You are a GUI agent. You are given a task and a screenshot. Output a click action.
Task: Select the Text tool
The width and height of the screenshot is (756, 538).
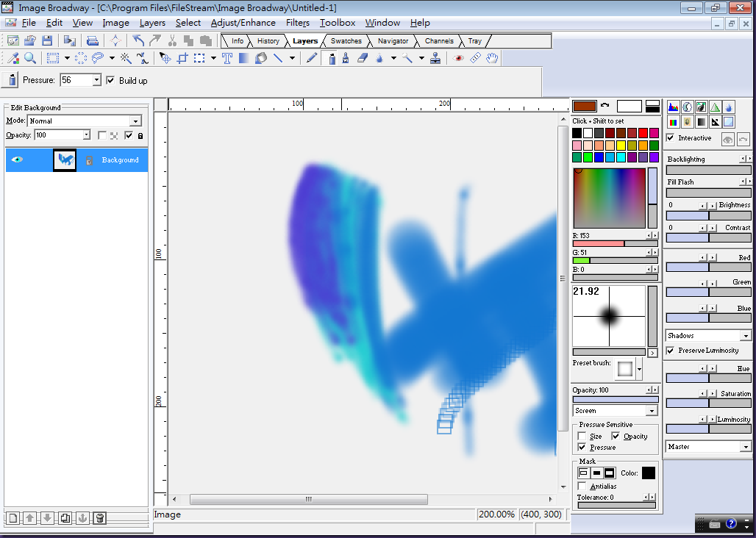[227, 58]
